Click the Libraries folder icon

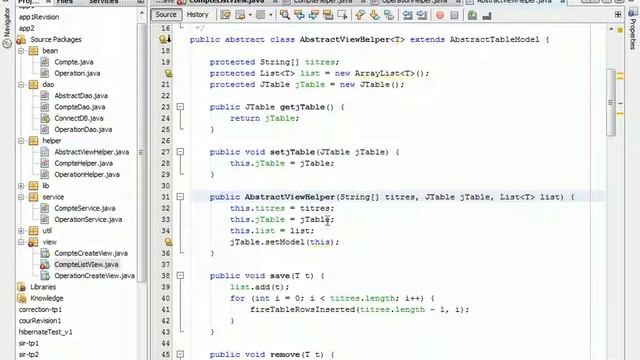click(x=21, y=287)
